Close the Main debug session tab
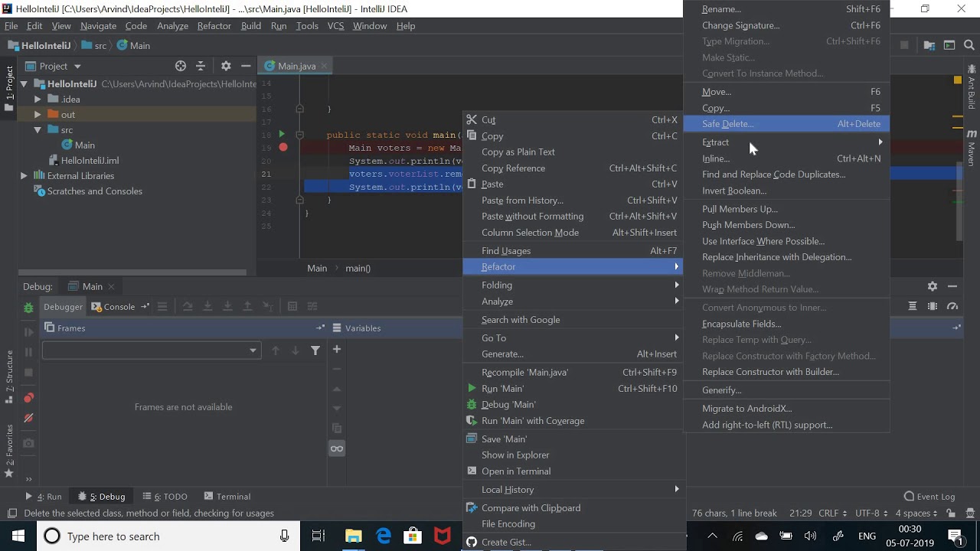 111,286
